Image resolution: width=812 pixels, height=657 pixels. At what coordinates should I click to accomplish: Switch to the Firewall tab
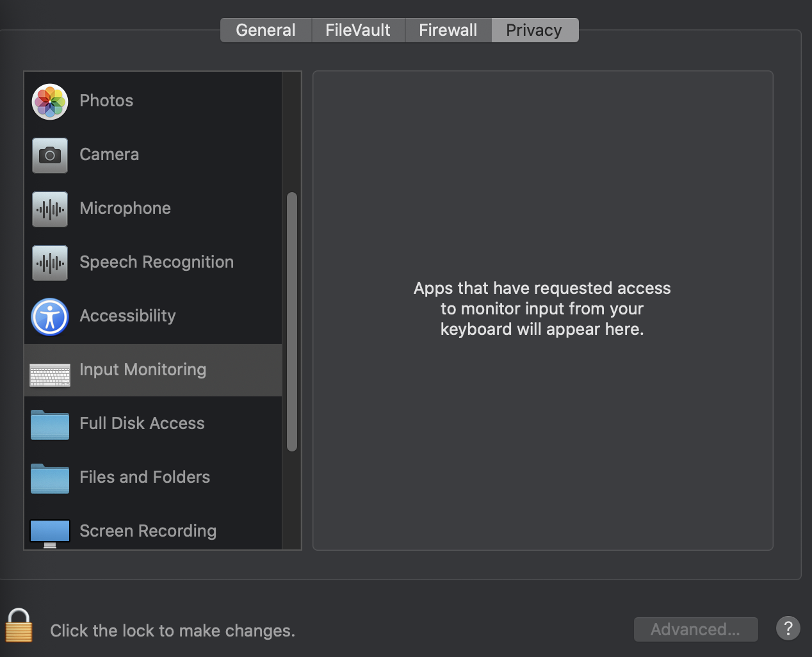coord(448,30)
